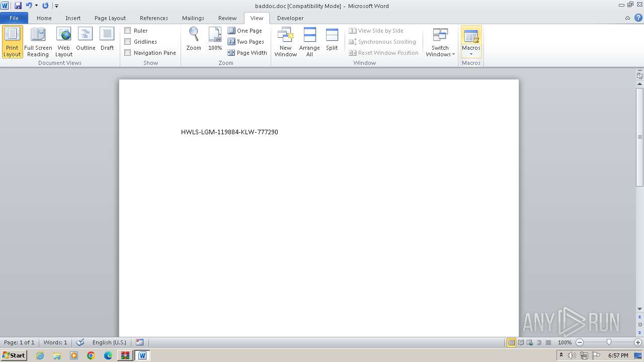Open File Explorer folder in taskbar
Screen dimensions: 644x362
pos(57,355)
